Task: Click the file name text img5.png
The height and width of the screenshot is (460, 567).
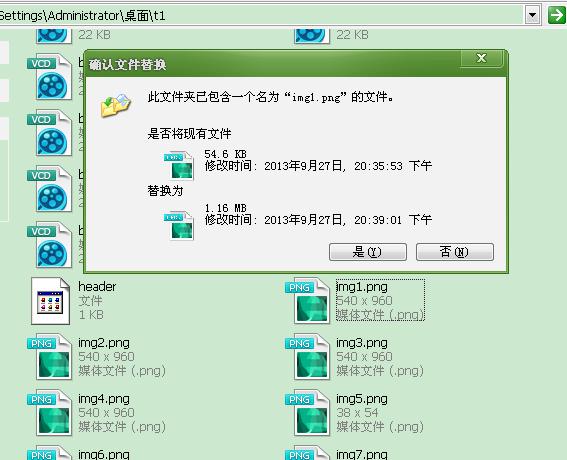Action: point(362,399)
